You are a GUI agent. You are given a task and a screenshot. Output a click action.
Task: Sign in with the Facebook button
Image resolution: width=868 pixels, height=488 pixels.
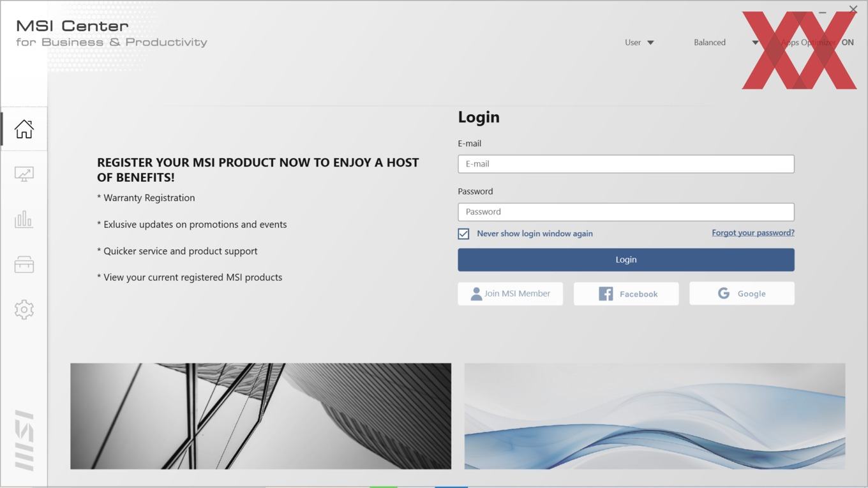coord(626,293)
